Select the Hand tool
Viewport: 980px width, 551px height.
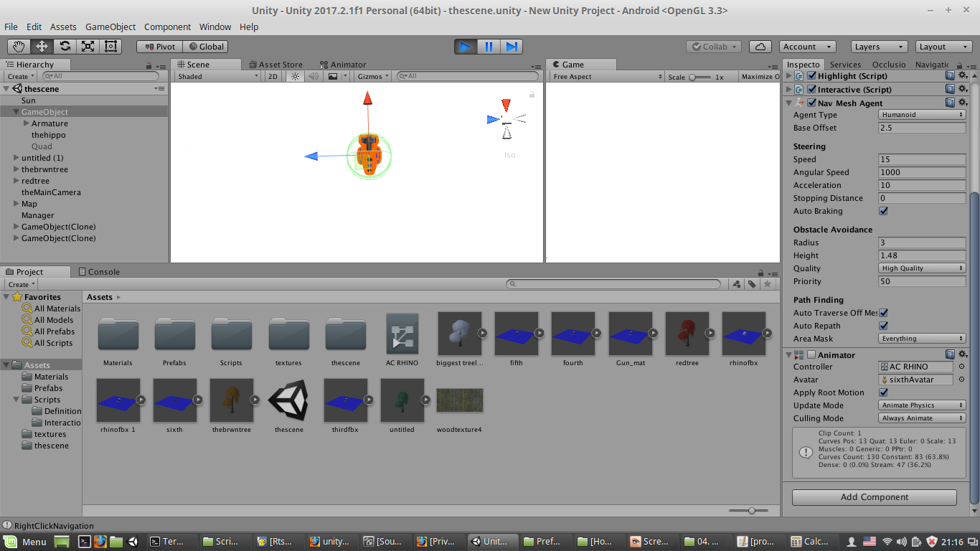pos(19,47)
